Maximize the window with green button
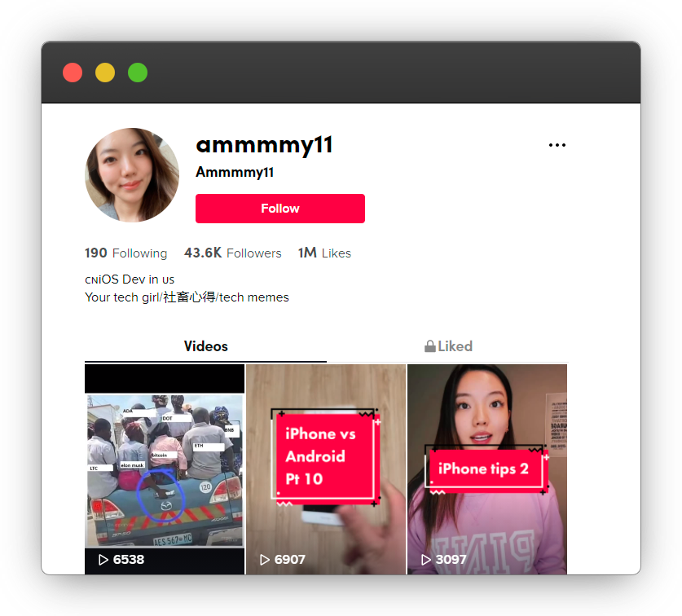Screen dimensions: 682x616 (x=138, y=73)
